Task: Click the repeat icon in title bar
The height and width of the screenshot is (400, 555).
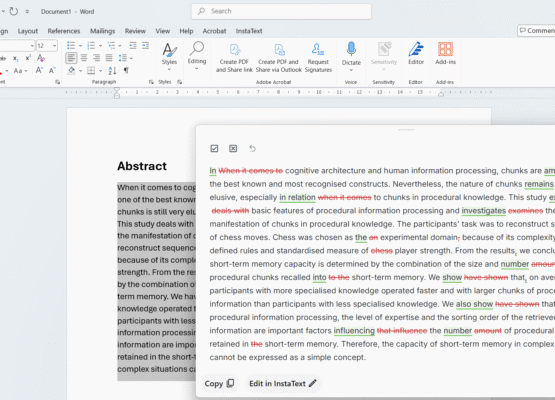Action: tap(13, 11)
